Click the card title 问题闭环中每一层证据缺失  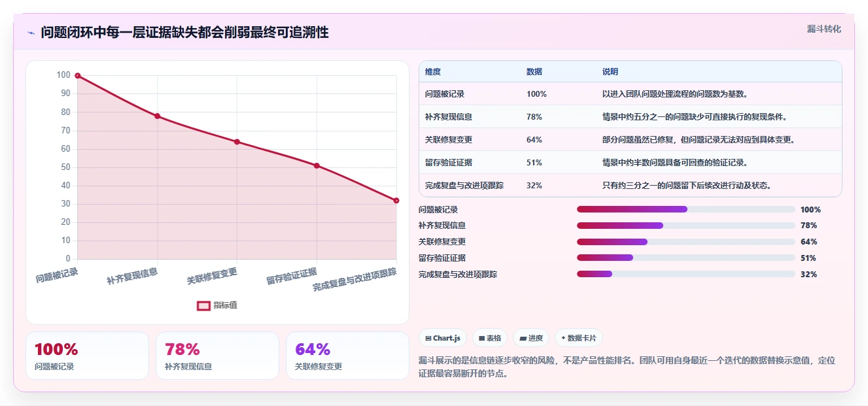coord(184,33)
